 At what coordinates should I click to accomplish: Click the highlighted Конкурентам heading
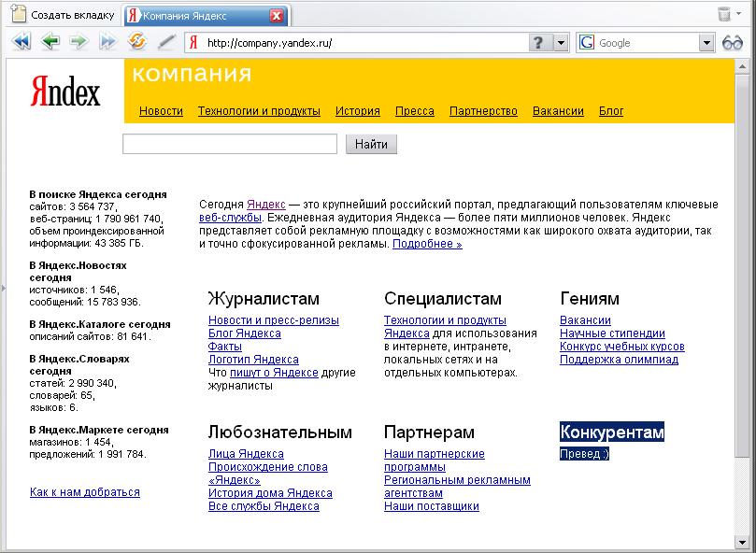pos(612,432)
